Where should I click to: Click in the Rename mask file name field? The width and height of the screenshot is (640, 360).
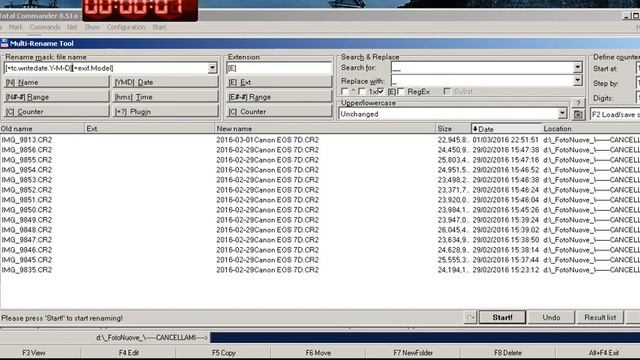click(106, 68)
